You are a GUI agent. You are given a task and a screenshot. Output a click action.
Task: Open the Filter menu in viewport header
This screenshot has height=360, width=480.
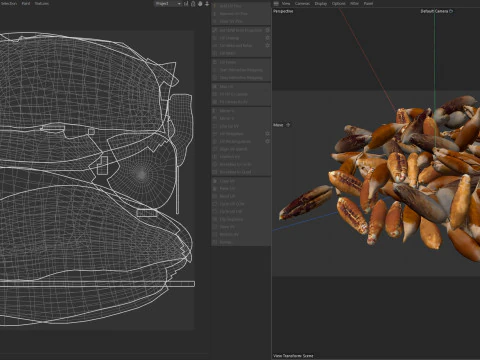coord(354,3)
